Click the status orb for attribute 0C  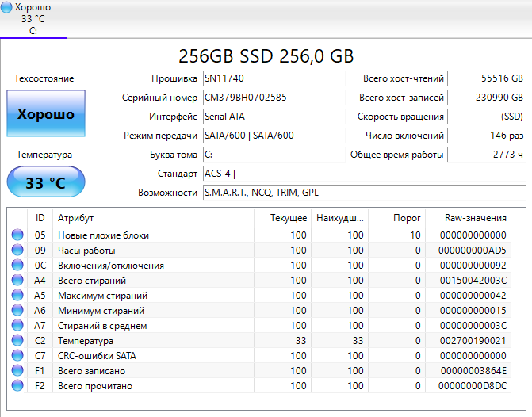coord(17,265)
